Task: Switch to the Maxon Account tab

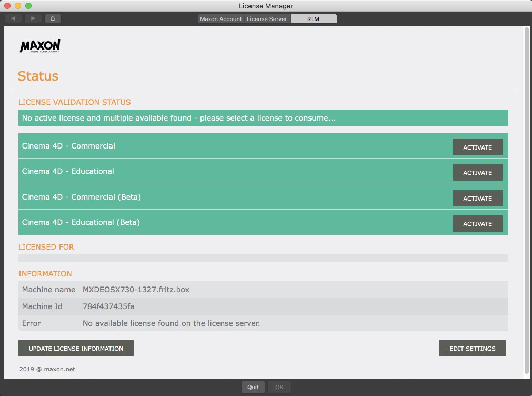Action: [221, 19]
